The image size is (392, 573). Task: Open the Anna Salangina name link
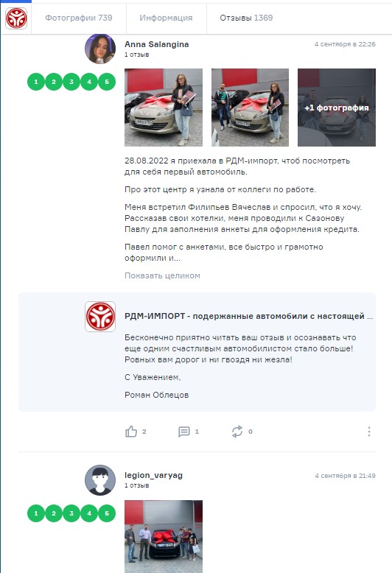157,44
